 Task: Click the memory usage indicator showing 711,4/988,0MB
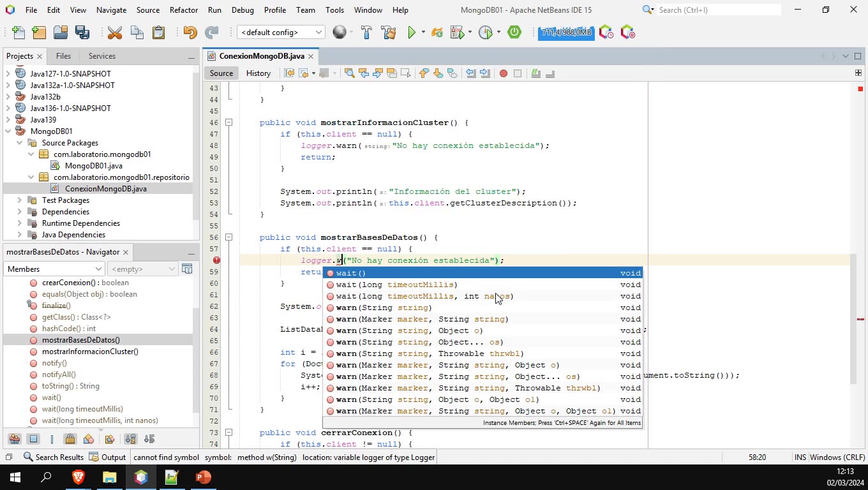[565, 32]
